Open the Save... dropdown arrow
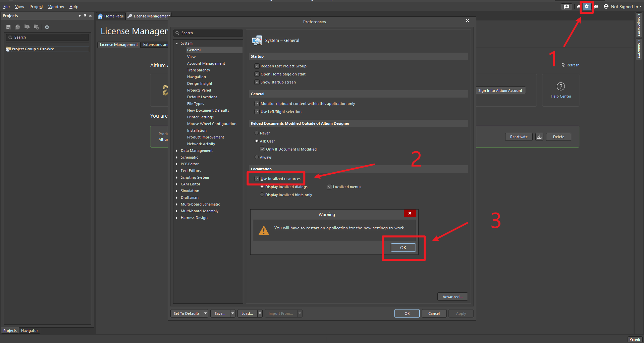 [x=233, y=313]
